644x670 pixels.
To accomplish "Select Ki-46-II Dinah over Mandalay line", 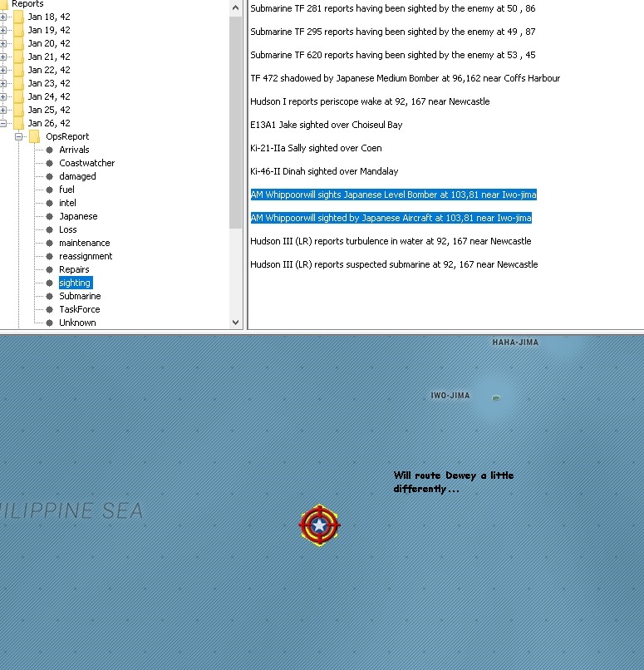I will point(324,171).
